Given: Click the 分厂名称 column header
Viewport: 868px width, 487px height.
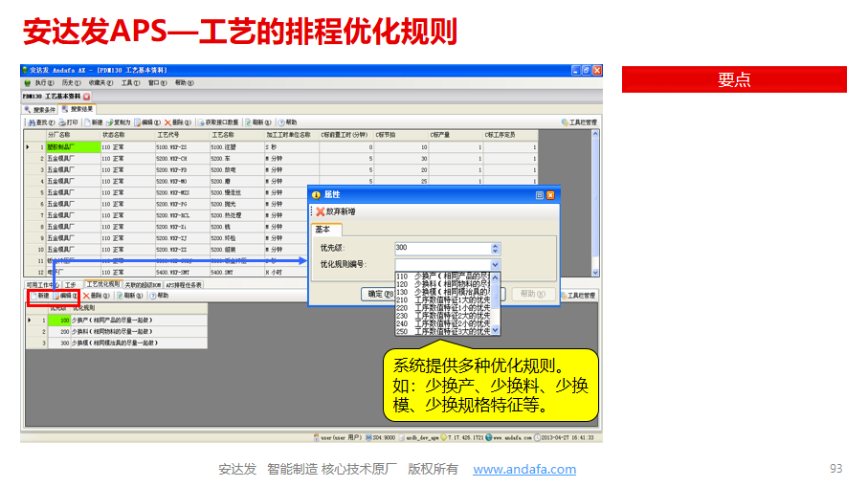Looking at the screenshot, I should (x=73, y=135).
